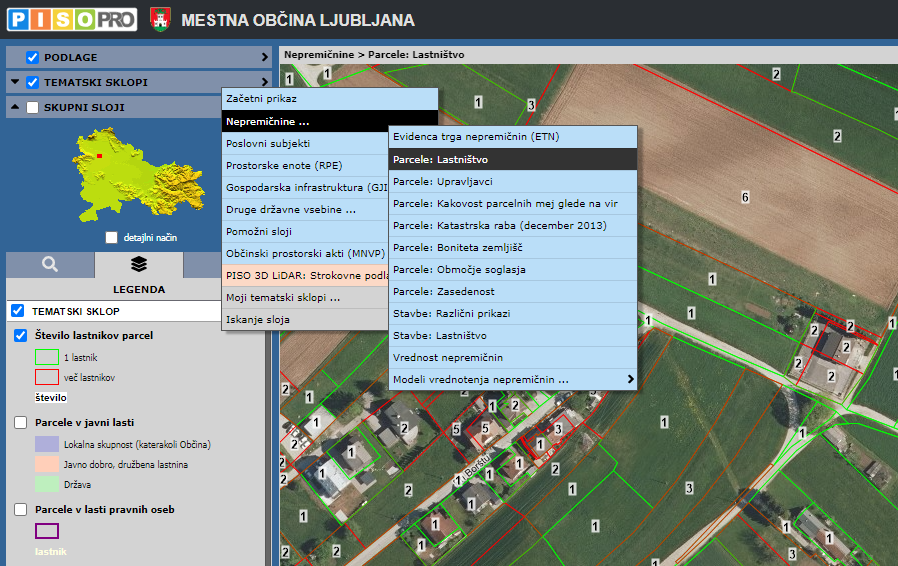Uncheck 'Število lastnikov parcel' layer
Image resolution: width=898 pixels, height=566 pixels.
click(21, 336)
